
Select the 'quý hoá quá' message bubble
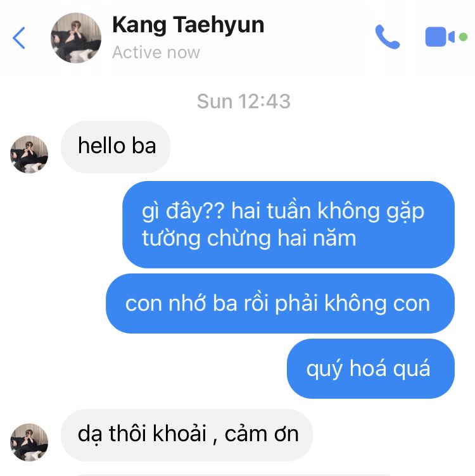pos(370,369)
